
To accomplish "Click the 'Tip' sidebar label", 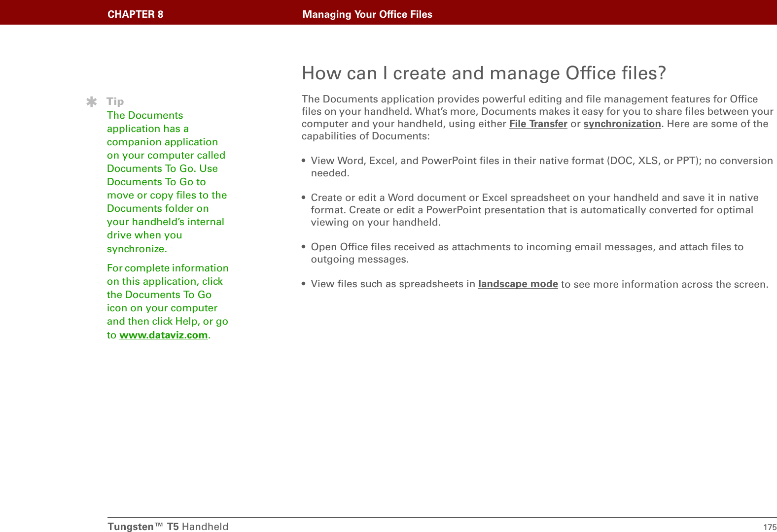I will [x=115, y=101].
